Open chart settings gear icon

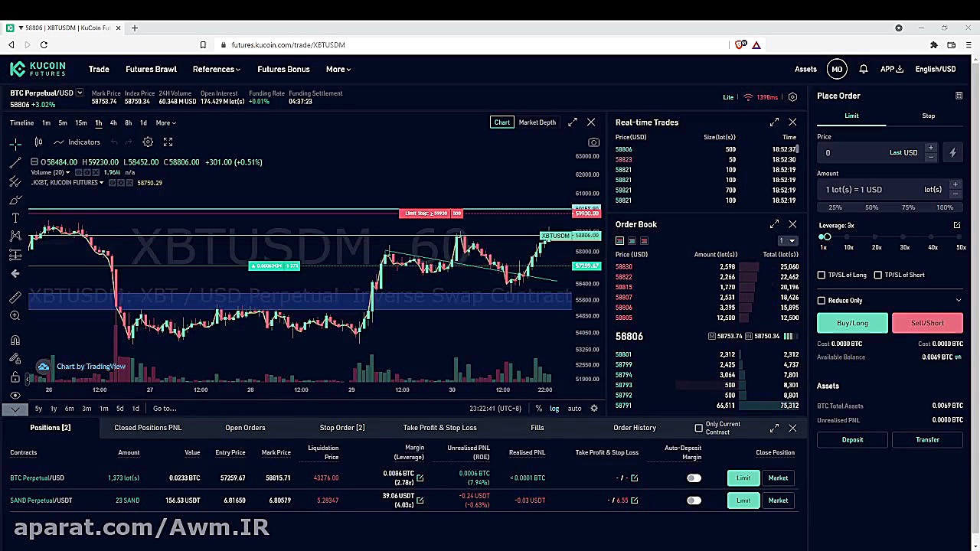click(148, 142)
